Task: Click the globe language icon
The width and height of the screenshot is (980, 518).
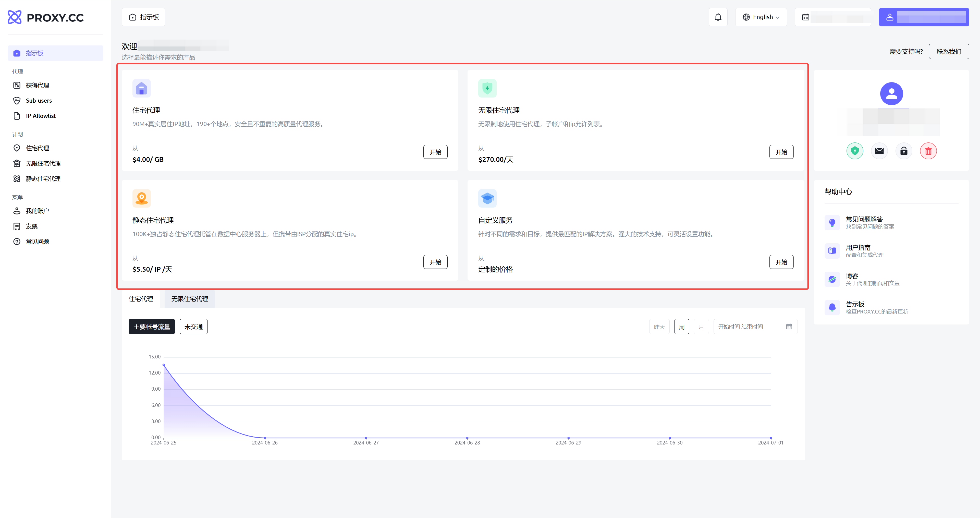Action: 746,17
